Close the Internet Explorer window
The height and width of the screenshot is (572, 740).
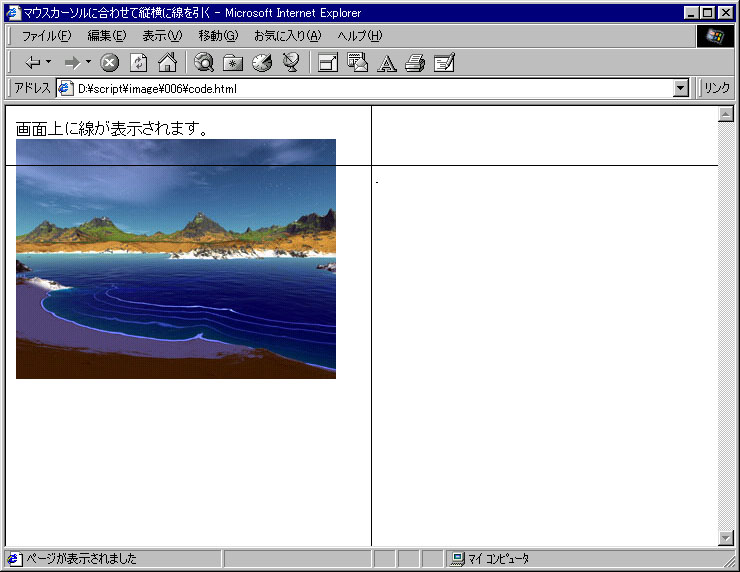coord(725,13)
